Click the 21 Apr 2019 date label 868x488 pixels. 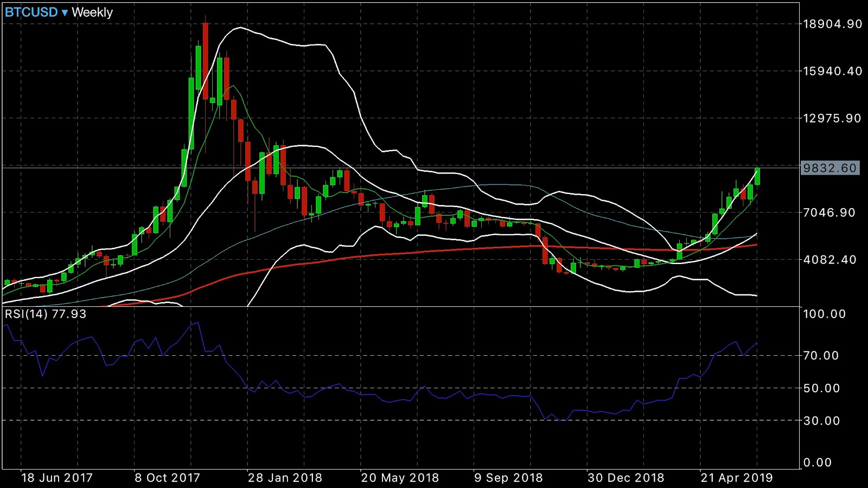click(x=737, y=478)
